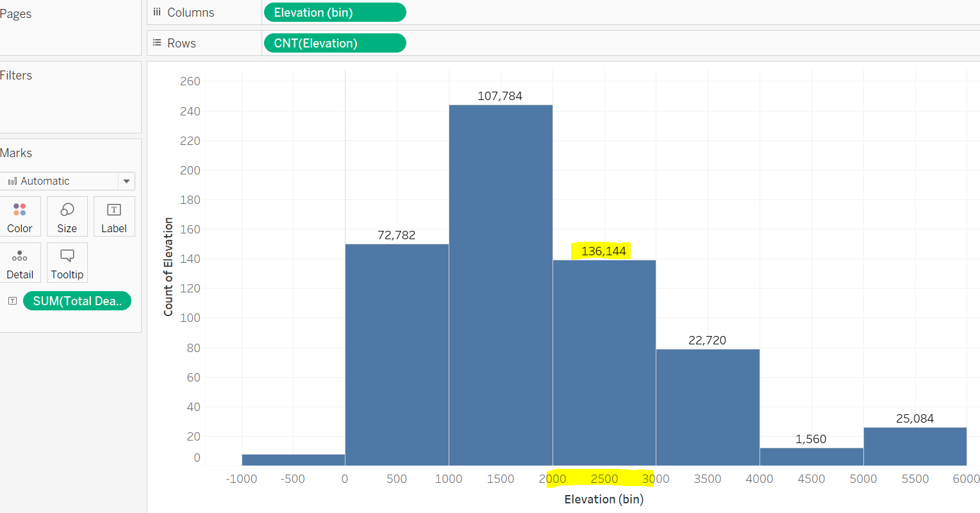Viewport: 980px width, 513px height.
Task: Click the Elevation (bin) axis label
Action: pyautogui.click(x=603, y=499)
